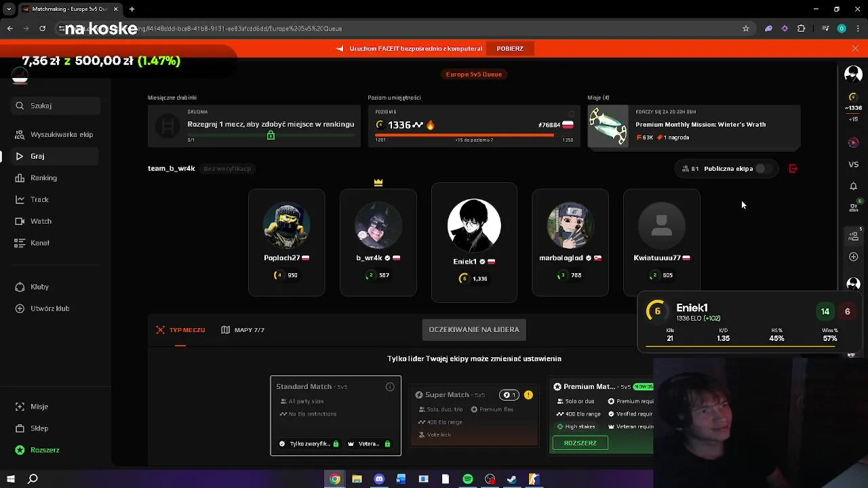This screenshot has width=868, height=488.
Task: Open File Explorer from the taskbar
Action: [x=357, y=479]
